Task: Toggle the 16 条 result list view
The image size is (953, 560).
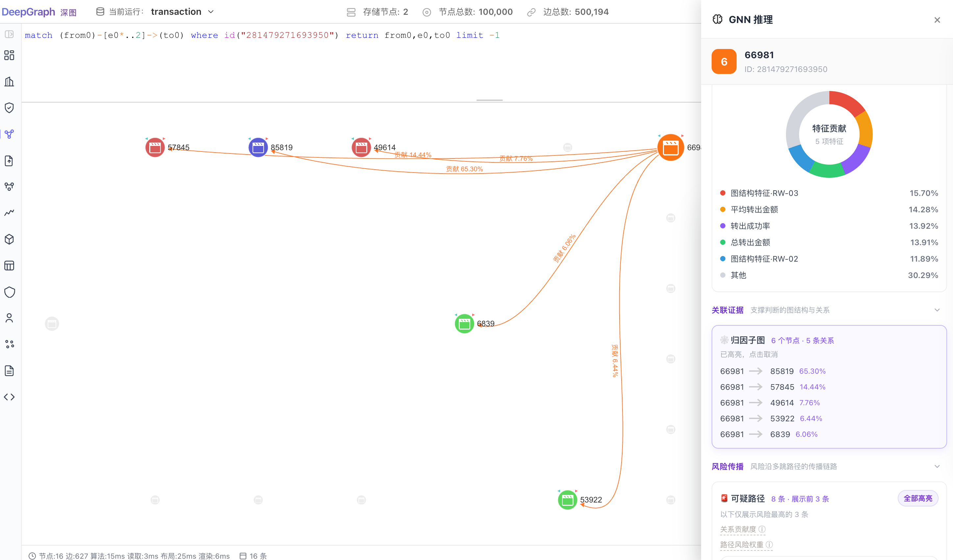Action: pyautogui.click(x=253, y=556)
